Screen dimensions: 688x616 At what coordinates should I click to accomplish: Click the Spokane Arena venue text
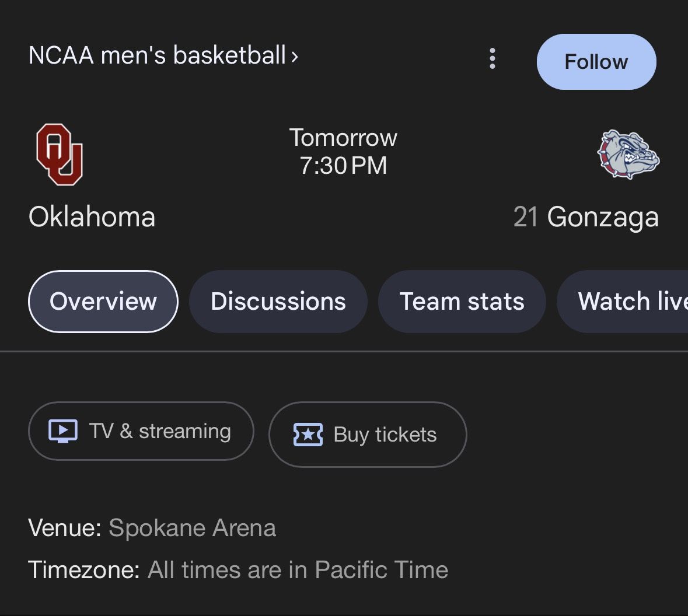click(x=191, y=528)
